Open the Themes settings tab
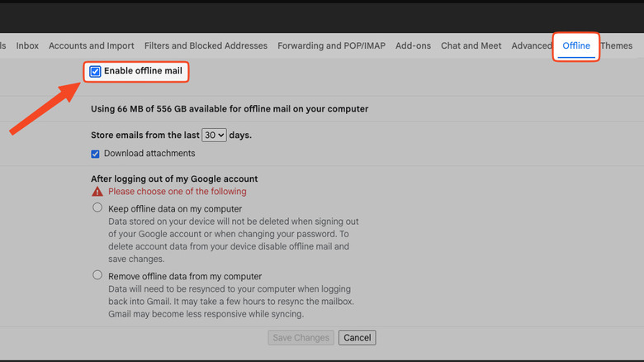 point(617,46)
